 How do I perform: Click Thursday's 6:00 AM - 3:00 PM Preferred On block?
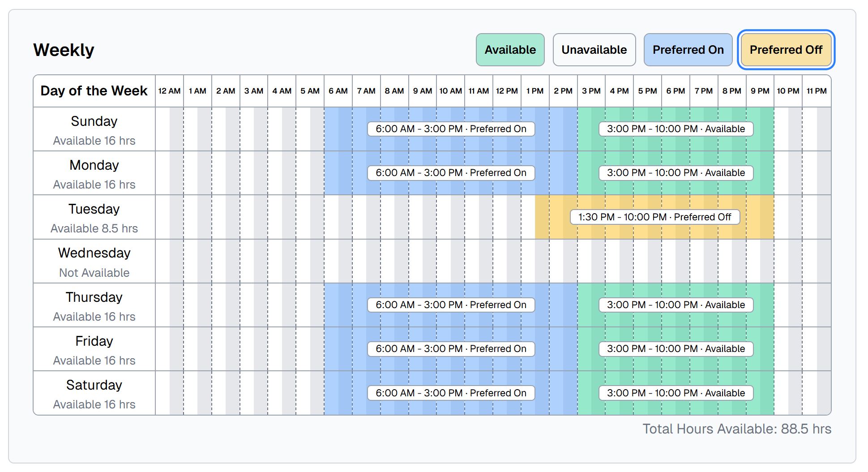pyautogui.click(x=451, y=305)
